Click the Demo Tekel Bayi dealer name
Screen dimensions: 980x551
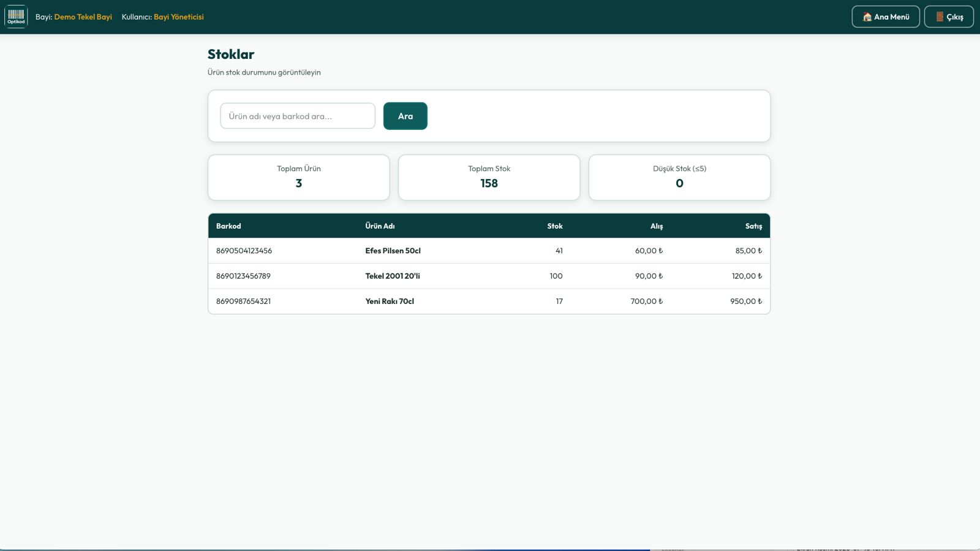(83, 17)
